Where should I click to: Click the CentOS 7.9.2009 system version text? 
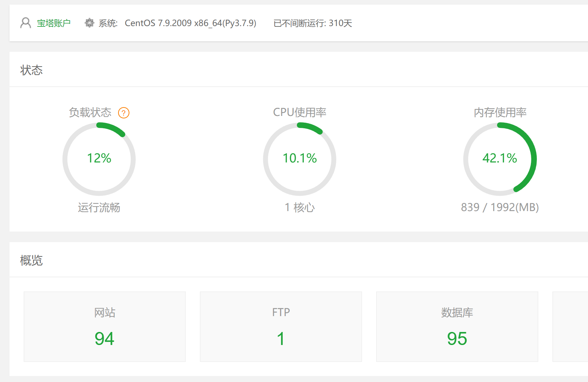tap(190, 23)
